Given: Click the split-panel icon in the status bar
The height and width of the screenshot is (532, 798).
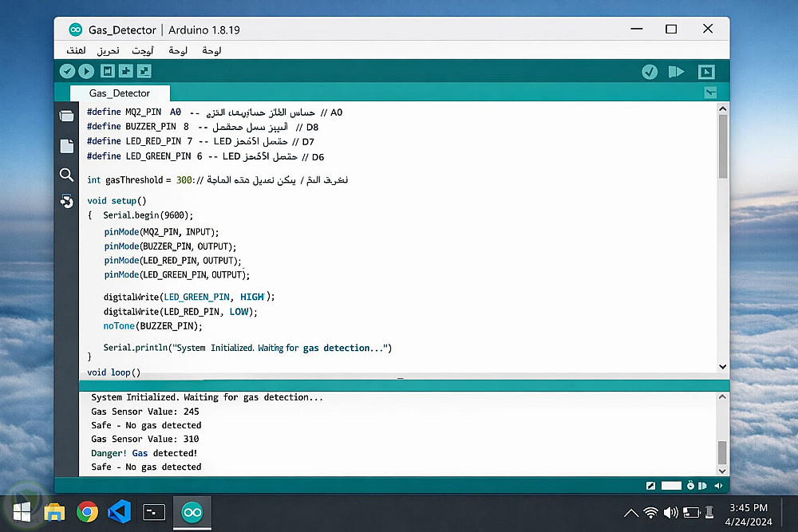Looking at the screenshot, I should click(x=703, y=486).
